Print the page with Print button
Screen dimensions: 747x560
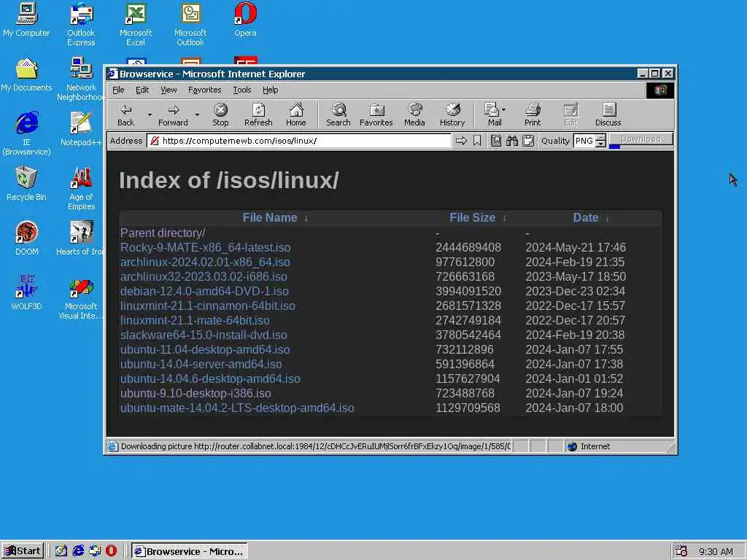click(x=533, y=114)
